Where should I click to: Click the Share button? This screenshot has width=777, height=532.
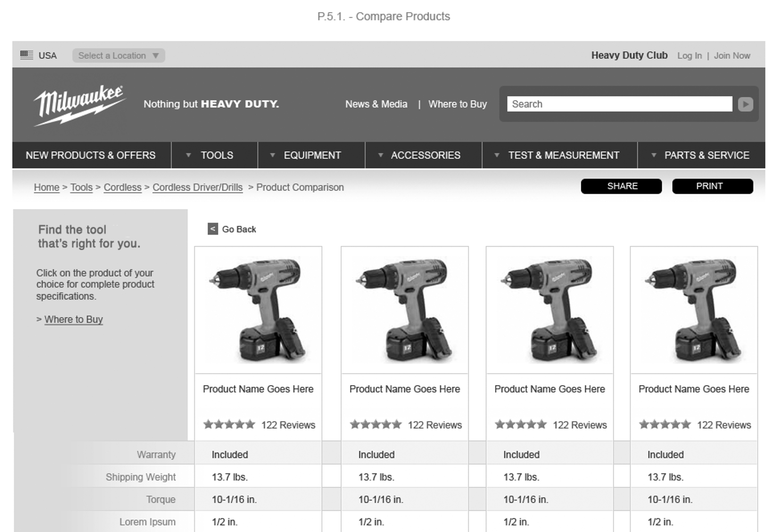click(621, 186)
